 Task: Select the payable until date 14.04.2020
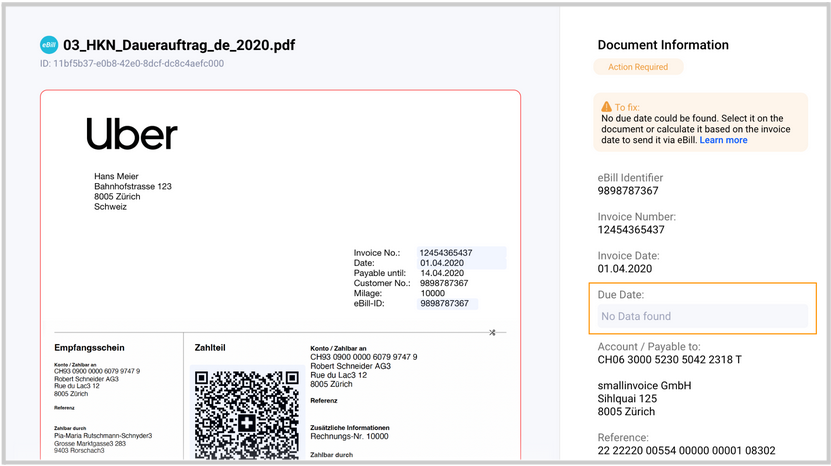pos(442,273)
